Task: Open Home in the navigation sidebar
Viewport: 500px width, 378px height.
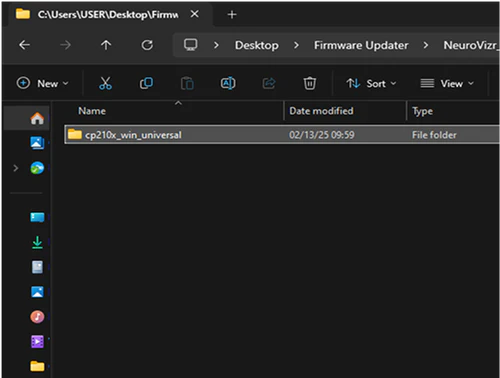Action: pyautogui.click(x=37, y=118)
